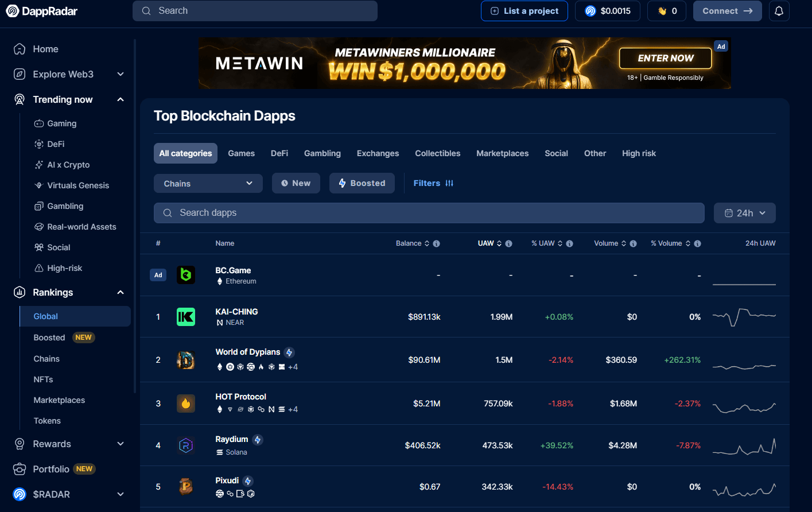Select the Marketplaces category tab

[502, 153]
